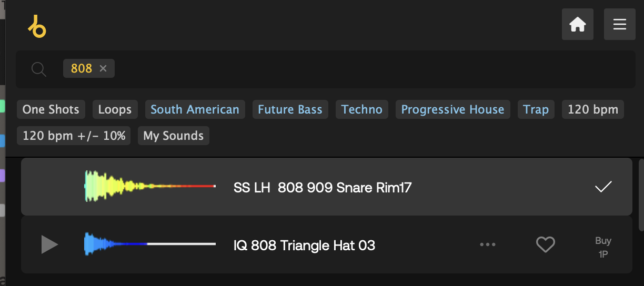Apply the Progressive House tag
The height and width of the screenshot is (286, 644).
[x=452, y=109]
